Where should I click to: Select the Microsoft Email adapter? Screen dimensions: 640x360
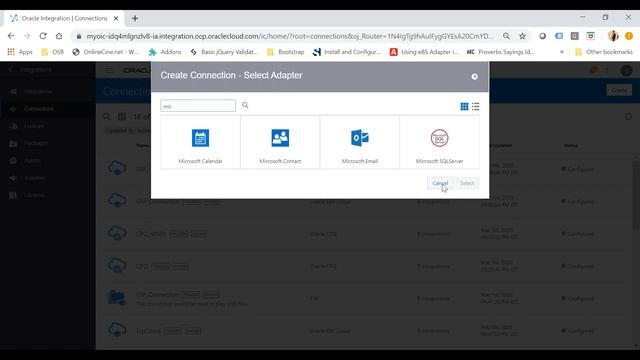[360, 142]
